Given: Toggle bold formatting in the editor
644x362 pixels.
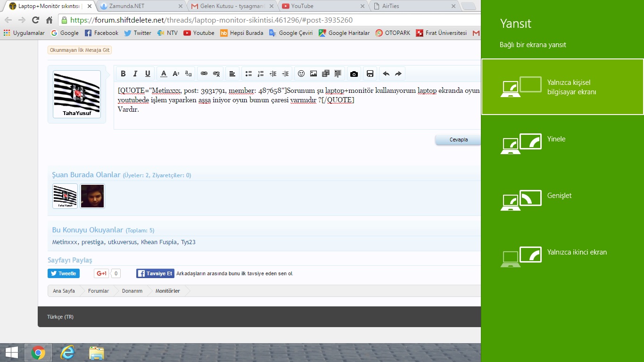Looking at the screenshot, I should tap(123, 74).
